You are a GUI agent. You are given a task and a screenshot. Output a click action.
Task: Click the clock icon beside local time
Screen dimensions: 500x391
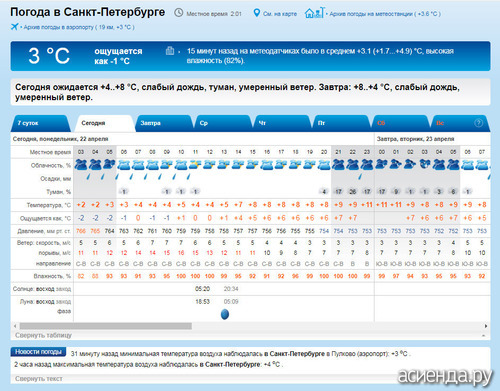[x=179, y=13]
